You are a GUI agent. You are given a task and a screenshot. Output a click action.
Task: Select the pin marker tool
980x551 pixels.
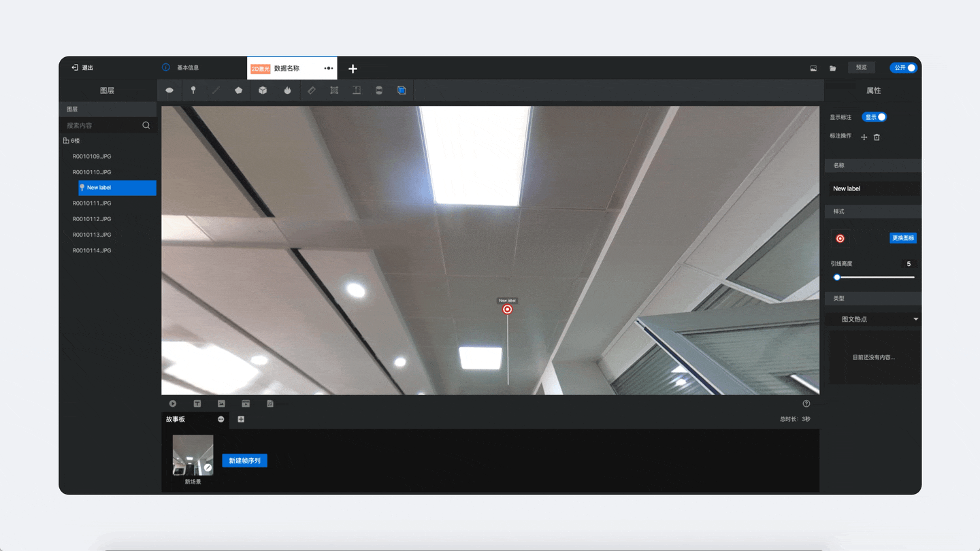click(x=193, y=90)
